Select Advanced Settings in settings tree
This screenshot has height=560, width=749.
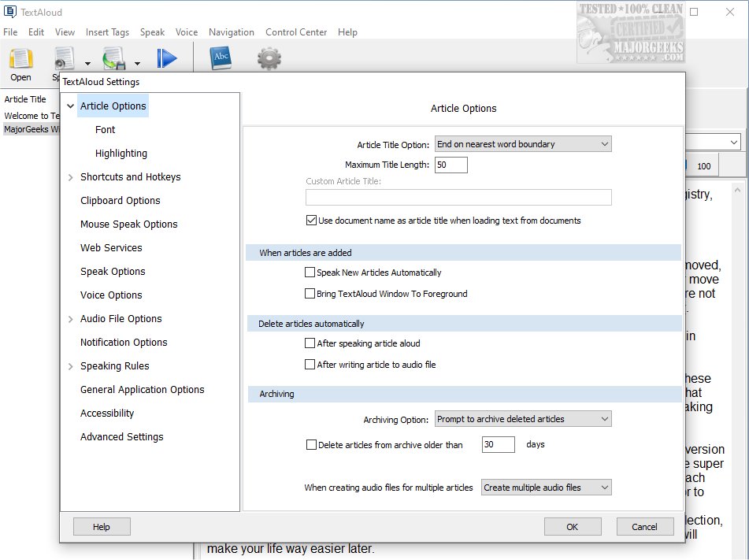point(121,436)
